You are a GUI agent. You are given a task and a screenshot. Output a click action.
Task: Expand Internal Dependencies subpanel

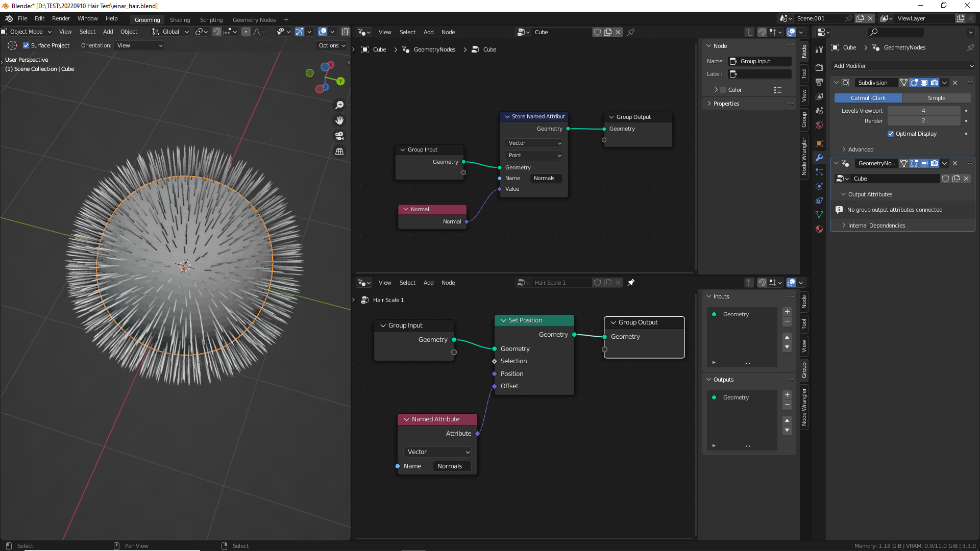(x=876, y=226)
